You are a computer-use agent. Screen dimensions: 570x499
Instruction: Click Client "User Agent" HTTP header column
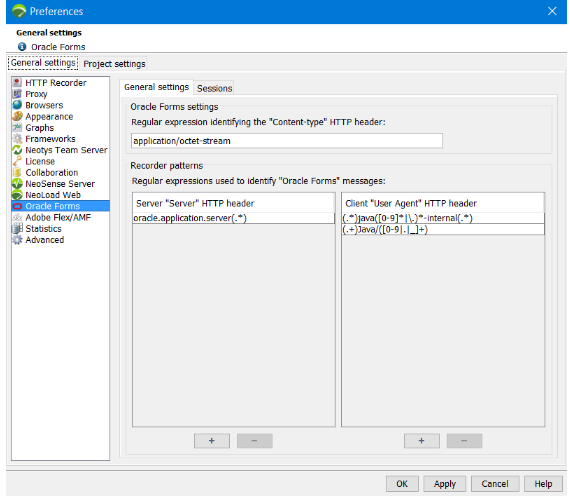(x=443, y=203)
